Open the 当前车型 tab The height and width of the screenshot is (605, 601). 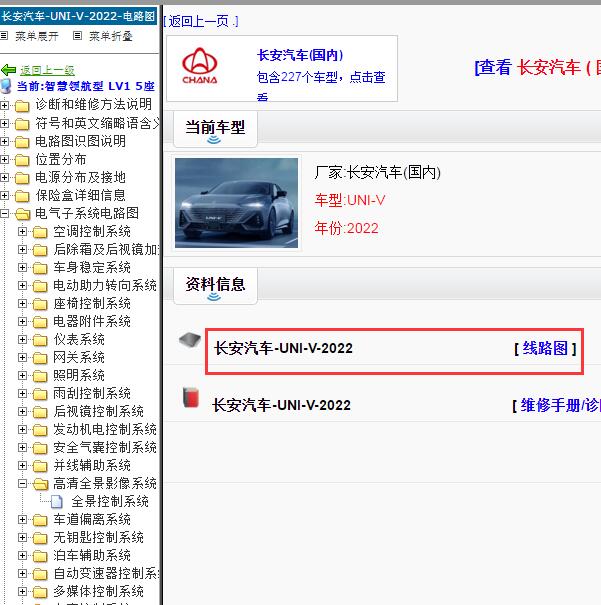click(x=215, y=129)
